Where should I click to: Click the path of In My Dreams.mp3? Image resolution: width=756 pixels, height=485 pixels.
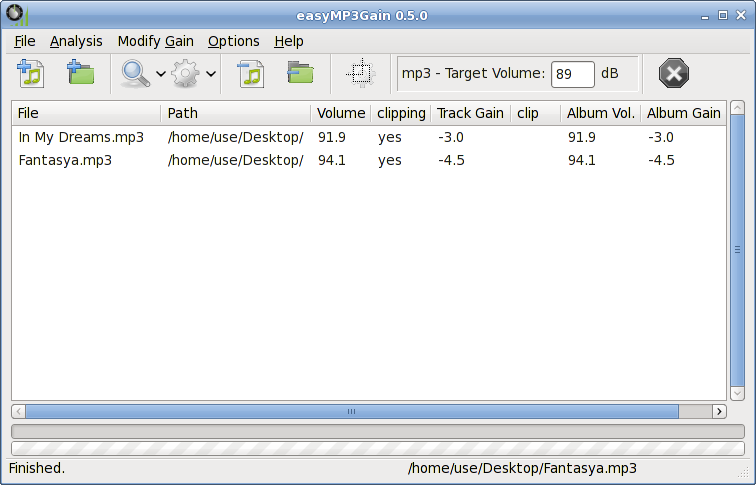[x=236, y=137]
